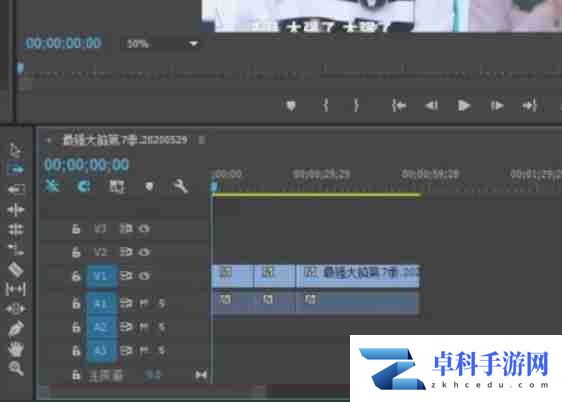Image resolution: width=562 pixels, height=402 pixels.
Task: Toggle lock on track V1
Action: [x=76, y=276]
